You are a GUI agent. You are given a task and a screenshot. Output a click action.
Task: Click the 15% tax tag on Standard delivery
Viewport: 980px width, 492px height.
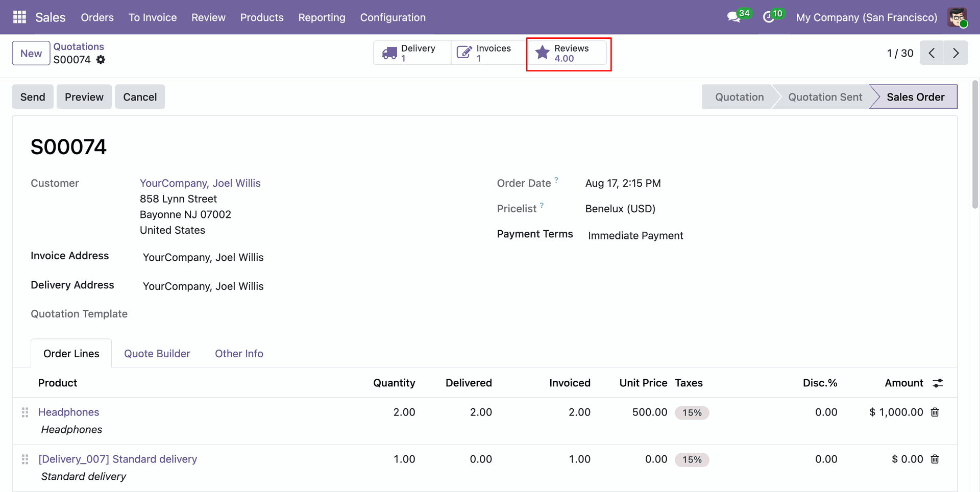pyautogui.click(x=692, y=459)
